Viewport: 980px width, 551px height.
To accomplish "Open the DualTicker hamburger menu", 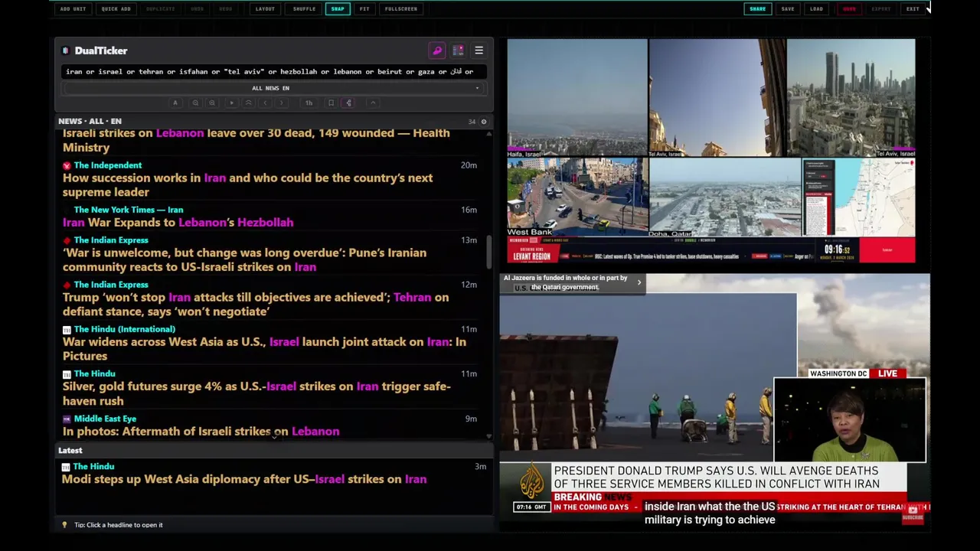I will tap(479, 51).
